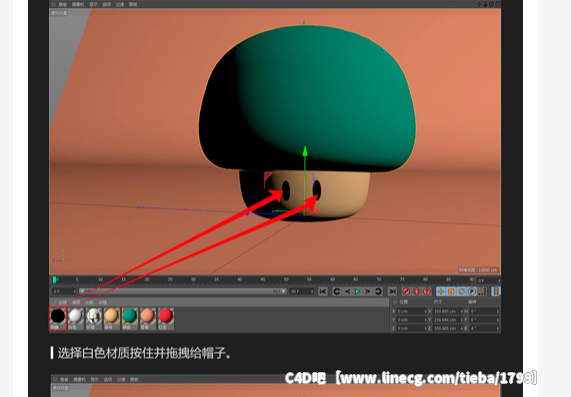Click position X stepper arrows
The width and height of the screenshot is (571, 397).
[425, 311]
